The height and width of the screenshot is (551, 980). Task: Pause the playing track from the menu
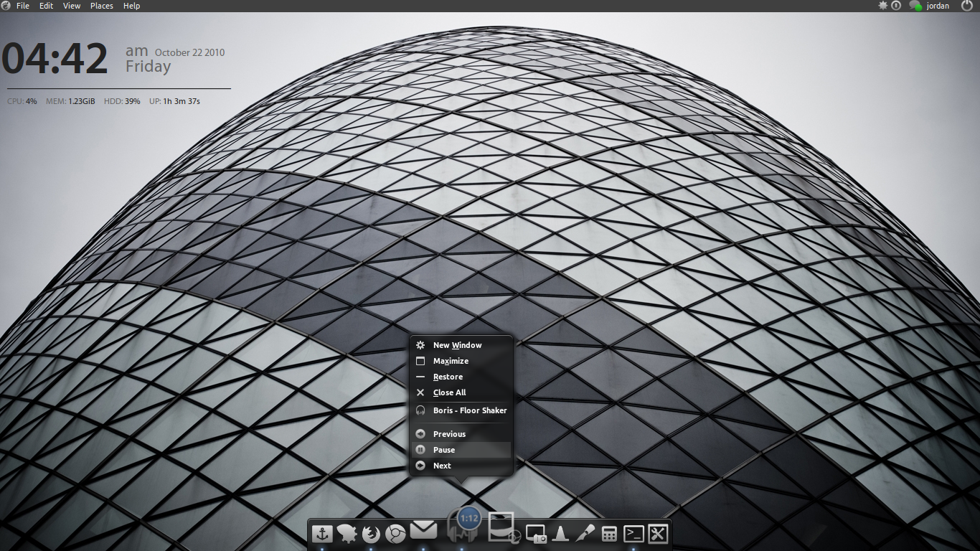[x=461, y=450]
